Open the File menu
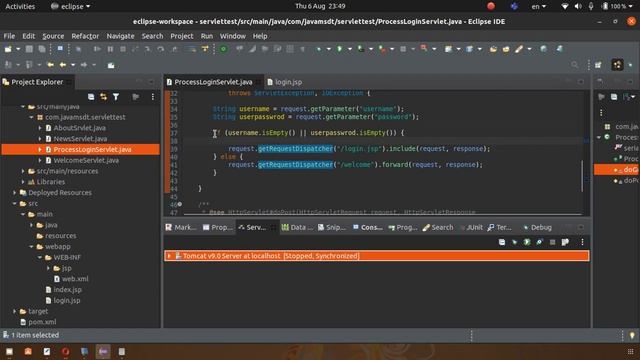 [9, 36]
